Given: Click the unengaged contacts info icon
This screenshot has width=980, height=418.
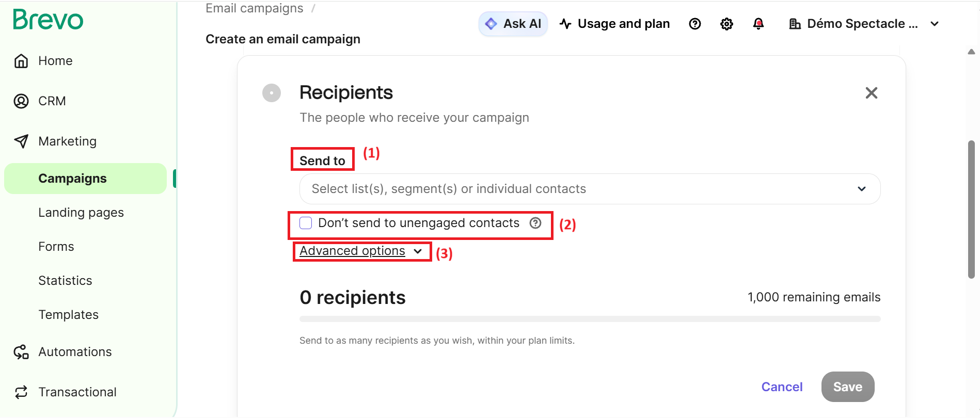Looking at the screenshot, I should [535, 223].
